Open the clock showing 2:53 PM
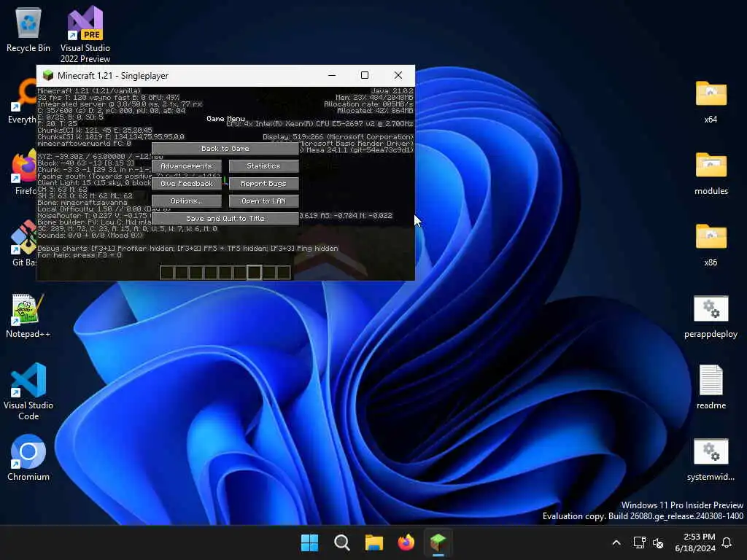The height and width of the screenshot is (560, 747). pos(695,542)
